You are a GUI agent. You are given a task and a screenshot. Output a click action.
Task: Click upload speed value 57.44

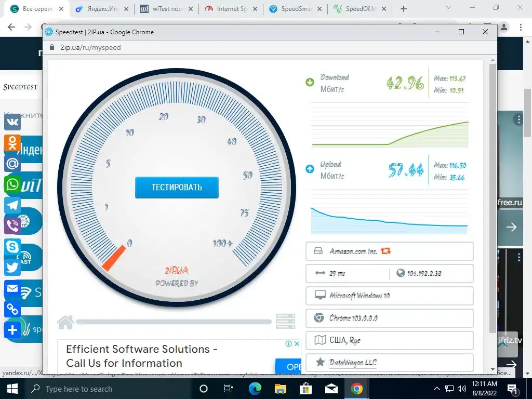tap(406, 170)
